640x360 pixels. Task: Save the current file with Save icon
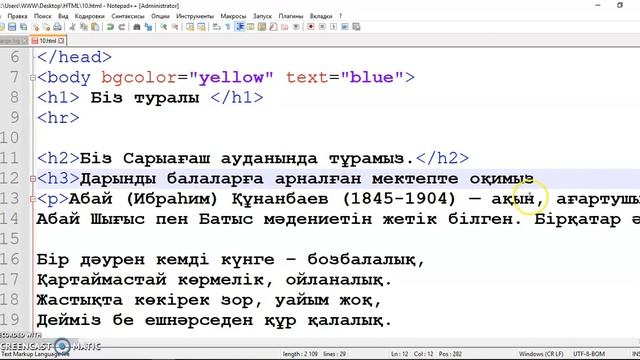click(x=12, y=27)
